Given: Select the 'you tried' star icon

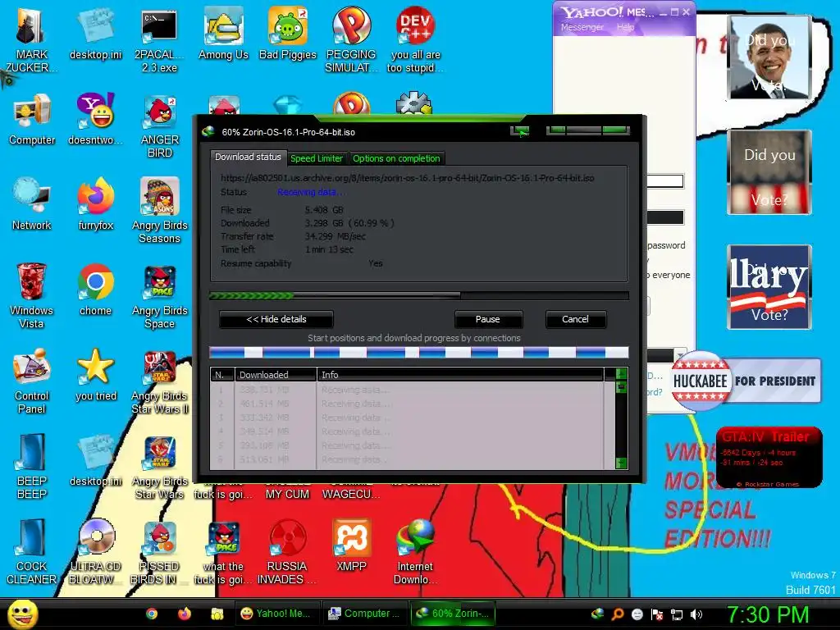Looking at the screenshot, I should point(95,375).
